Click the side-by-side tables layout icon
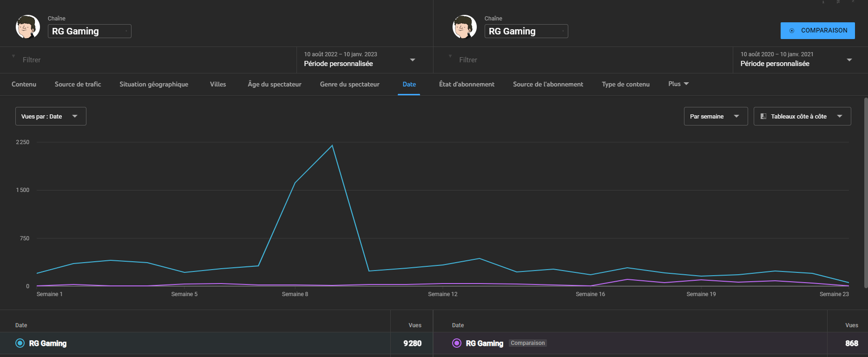Image resolution: width=868 pixels, height=357 pixels. (x=763, y=116)
